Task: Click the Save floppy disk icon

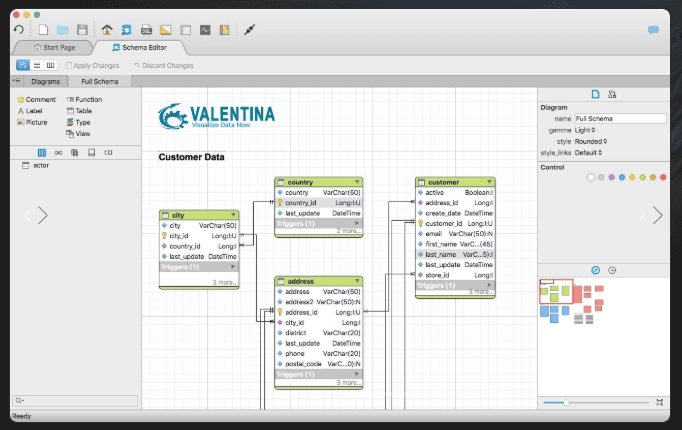Action: 82,30
